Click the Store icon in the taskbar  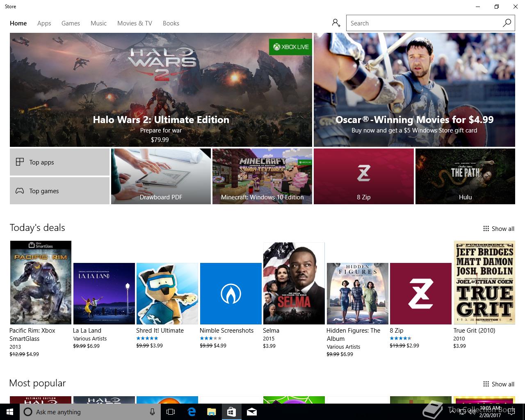click(231, 412)
